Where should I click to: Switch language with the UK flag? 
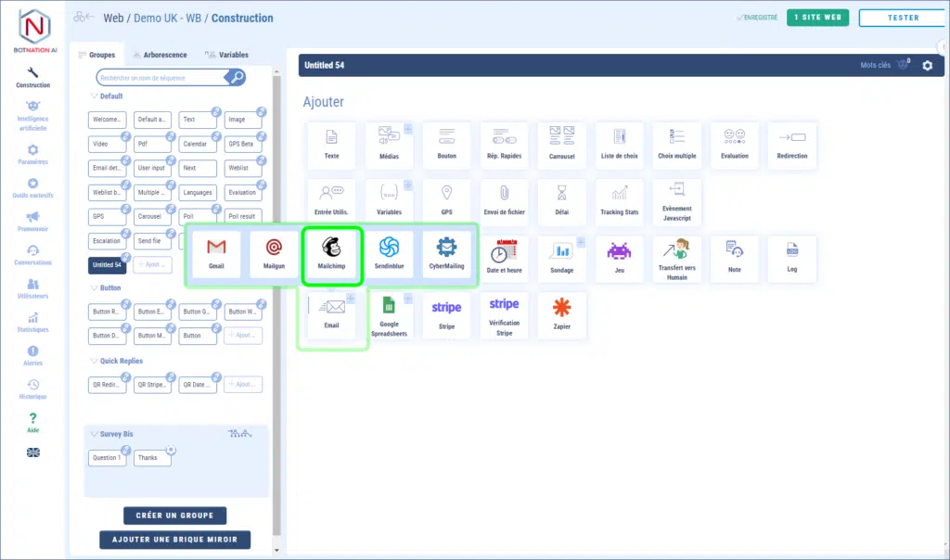click(x=33, y=452)
